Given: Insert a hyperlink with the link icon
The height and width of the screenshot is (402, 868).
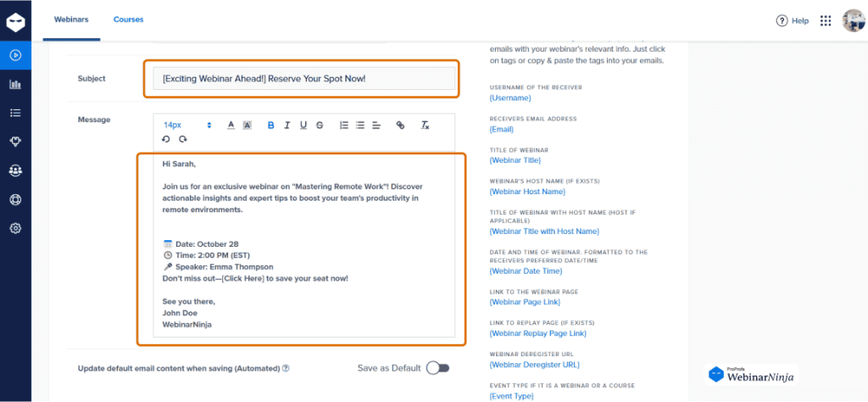Looking at the screenshot, I should pyautogui.click(x=400, y=126).
